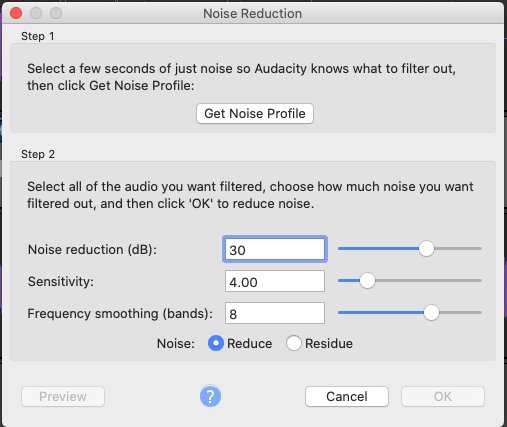Click the Noise Reduction title bar text
The width and height of the screenshot is (507, 427).
[252, 14]
